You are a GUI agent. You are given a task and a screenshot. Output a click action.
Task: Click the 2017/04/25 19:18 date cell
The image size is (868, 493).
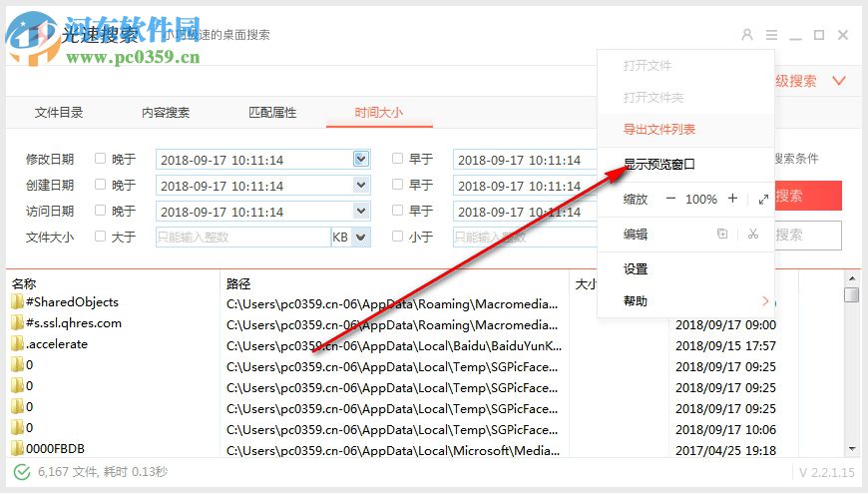(x=725, y=450)
